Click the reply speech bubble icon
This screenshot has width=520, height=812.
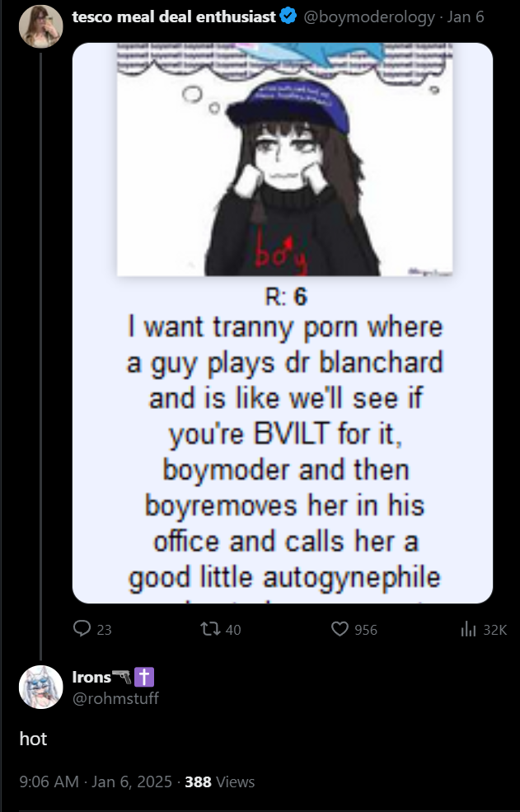click(82, 629)
